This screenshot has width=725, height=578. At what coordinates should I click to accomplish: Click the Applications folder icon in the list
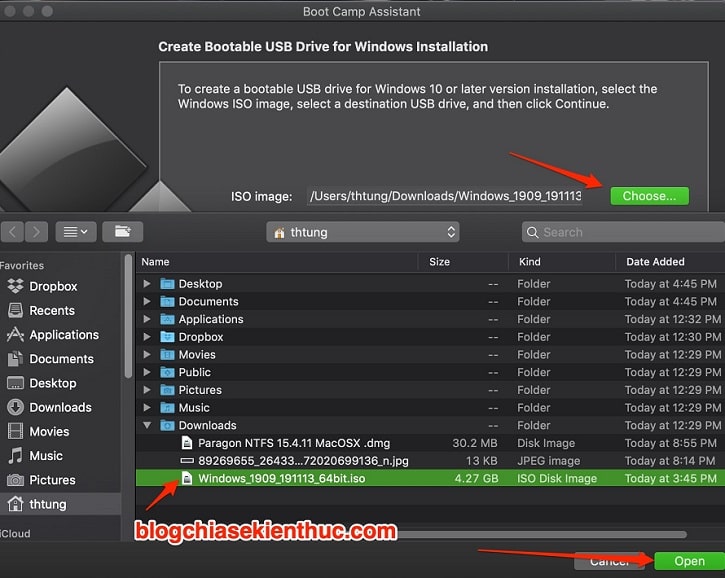pos(167,319)
